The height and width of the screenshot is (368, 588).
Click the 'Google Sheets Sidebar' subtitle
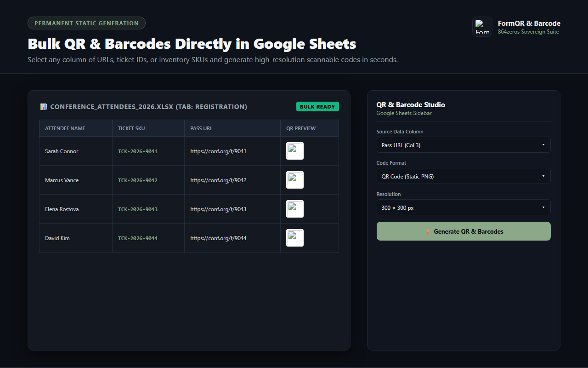pyautogui.click(x=404, y=113)
